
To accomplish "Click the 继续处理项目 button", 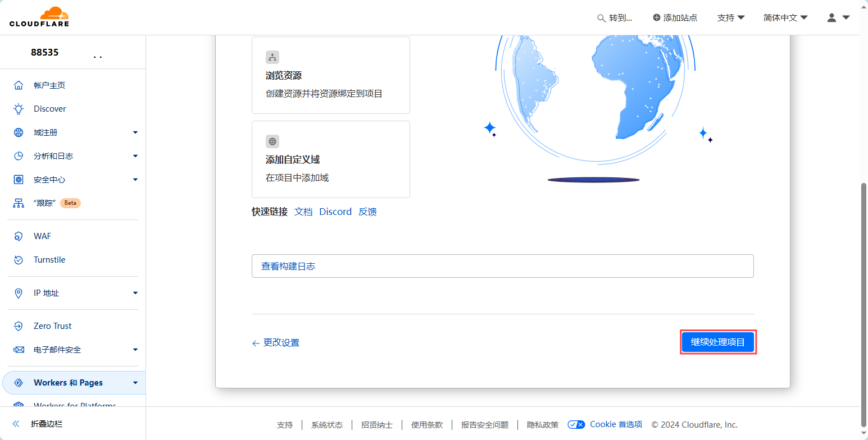I will coord(718,342).
